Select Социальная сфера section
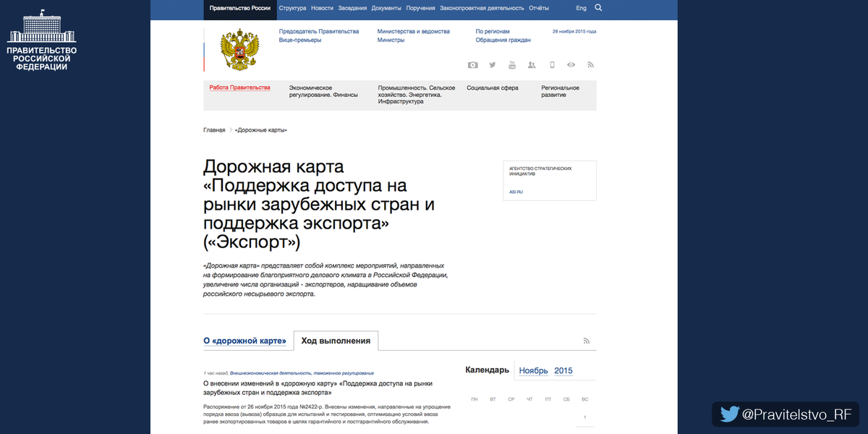The width and height of the screenshot is (868, 434). (493, 88)
